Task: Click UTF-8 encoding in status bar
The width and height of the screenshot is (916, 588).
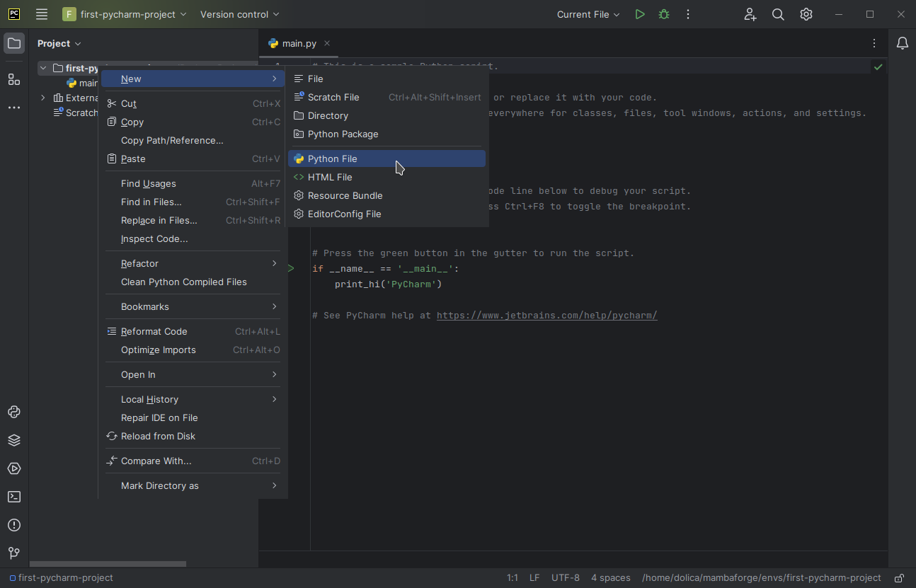Action: click(566, 578)
